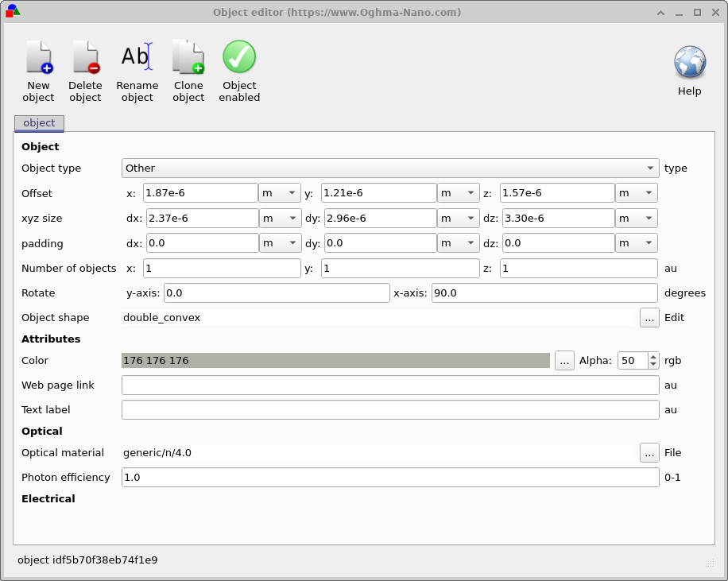Image resolution: width=728 pixels, height=581 pixels.
Task: Open the Offset x unit dropdown
Action: pos(278,192)
